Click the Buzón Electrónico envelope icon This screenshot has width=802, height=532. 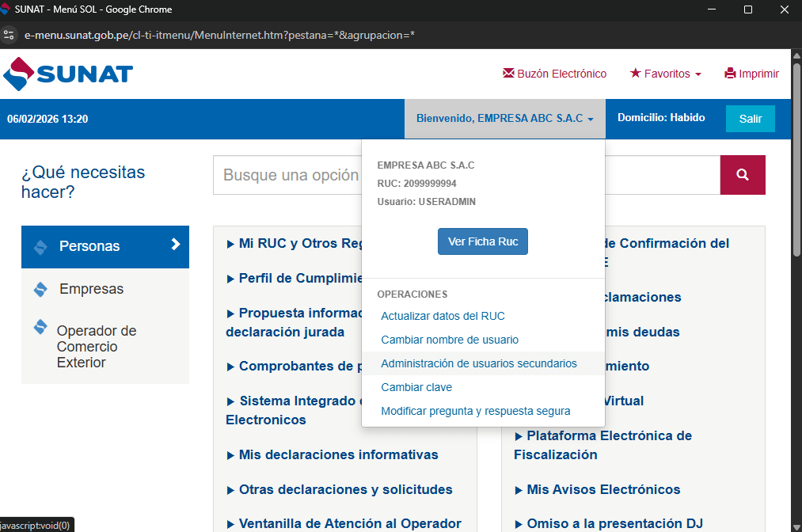[508, 73]
